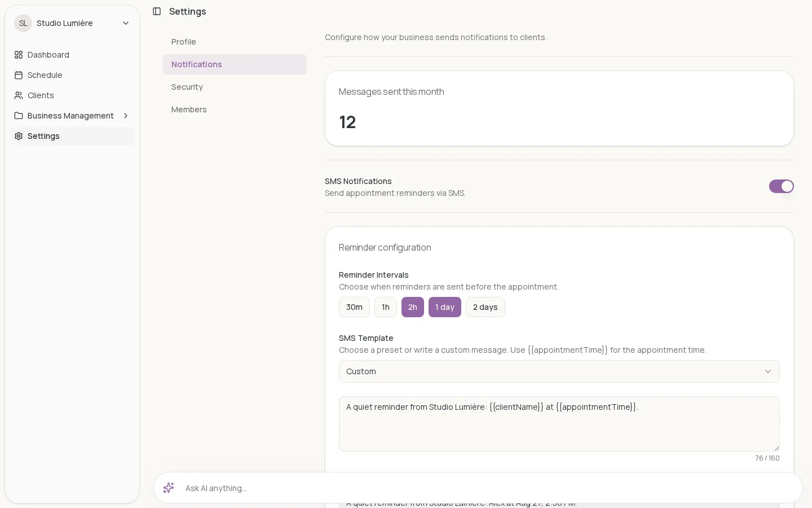Turn off SMS Notifications switch
Screen dimensions: 812x508
pos(781,186)
